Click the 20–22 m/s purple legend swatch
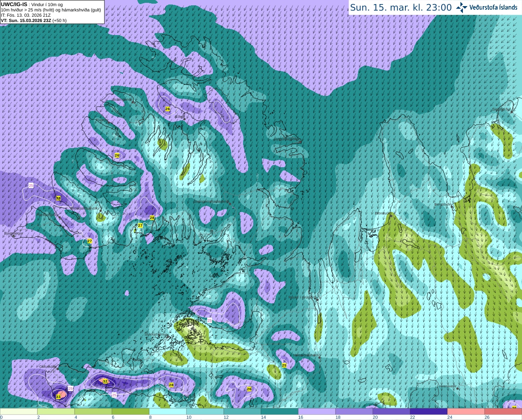This screenshot has height=420, width=522. [x=391, y=411]
